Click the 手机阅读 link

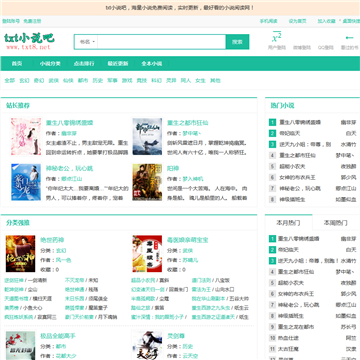coord(269,21)
